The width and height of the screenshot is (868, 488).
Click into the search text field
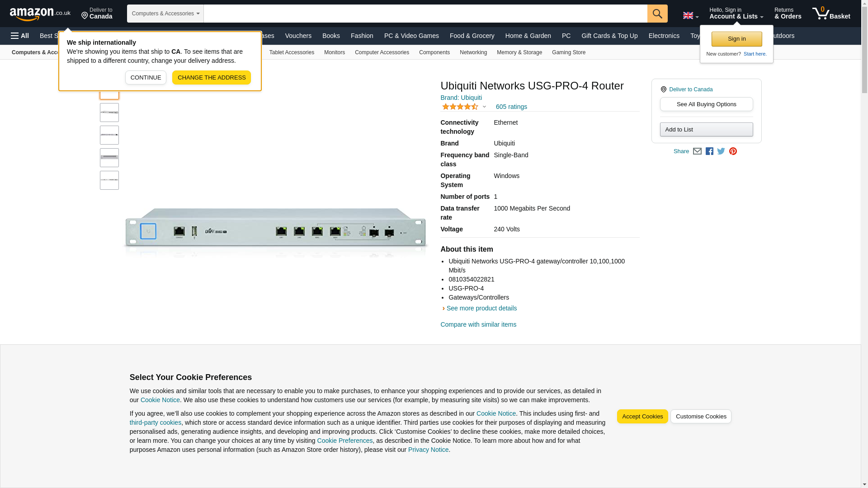click(425, 14)
